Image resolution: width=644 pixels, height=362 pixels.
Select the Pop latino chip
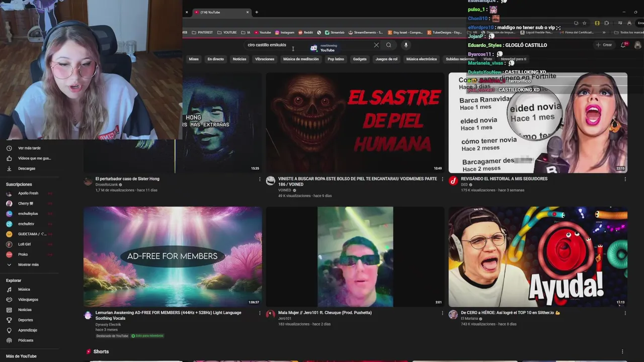[336, 59]
